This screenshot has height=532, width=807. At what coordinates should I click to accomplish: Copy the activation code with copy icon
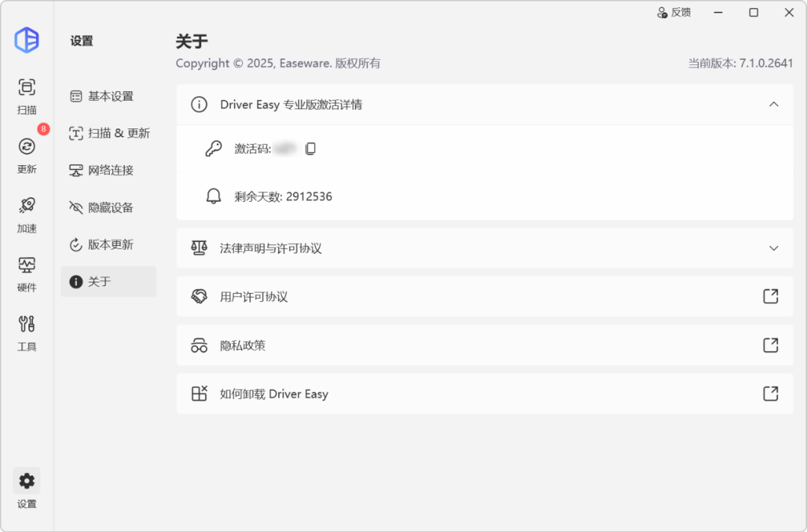(x=310, y=149)
